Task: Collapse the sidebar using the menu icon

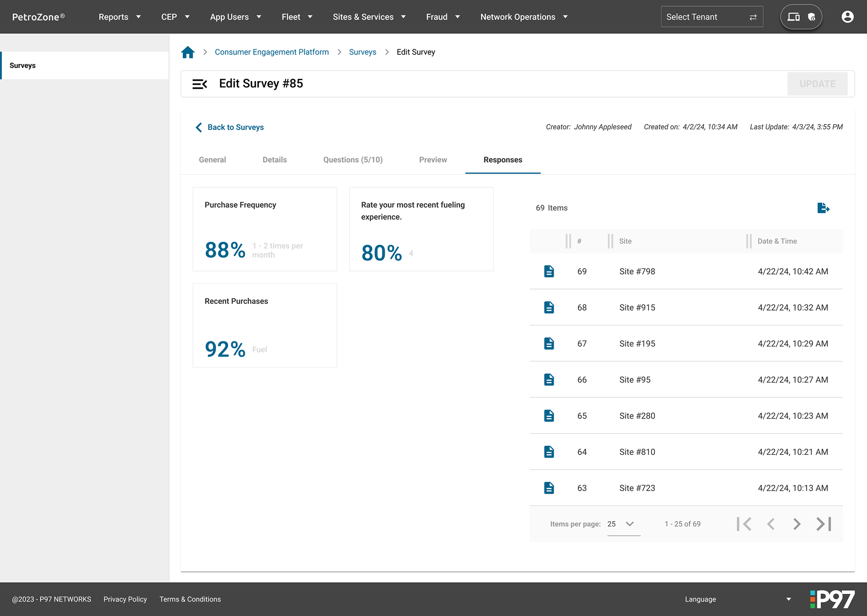Action: pos(199,84)
